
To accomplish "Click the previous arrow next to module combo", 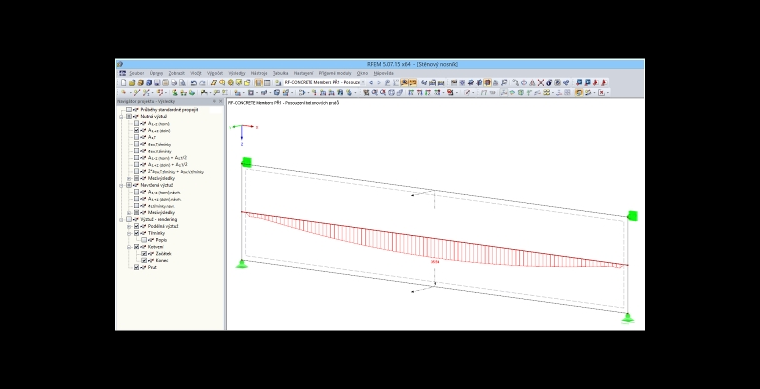I will click(371, 83).
